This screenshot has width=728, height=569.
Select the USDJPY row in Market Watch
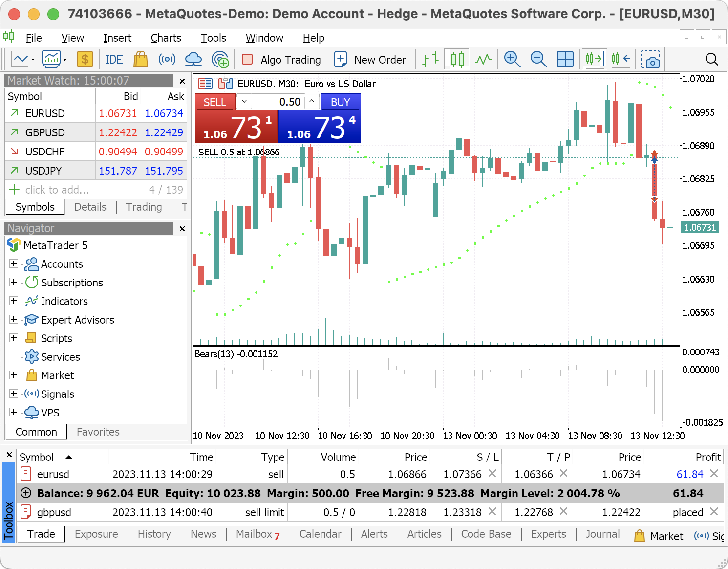(x=96, y=171)
